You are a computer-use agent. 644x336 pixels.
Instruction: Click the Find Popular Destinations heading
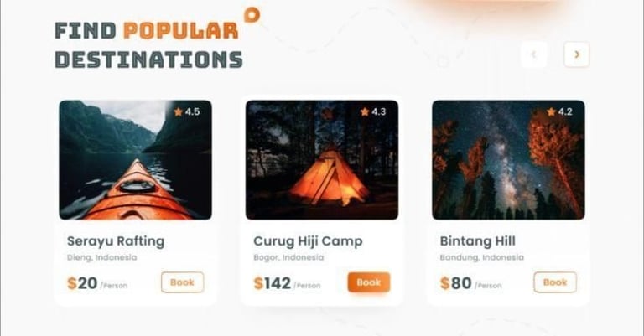(x=148, y=45)
